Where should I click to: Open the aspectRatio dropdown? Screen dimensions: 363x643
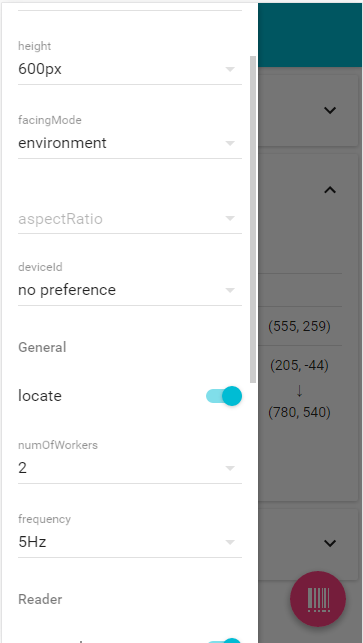[130, 219]
